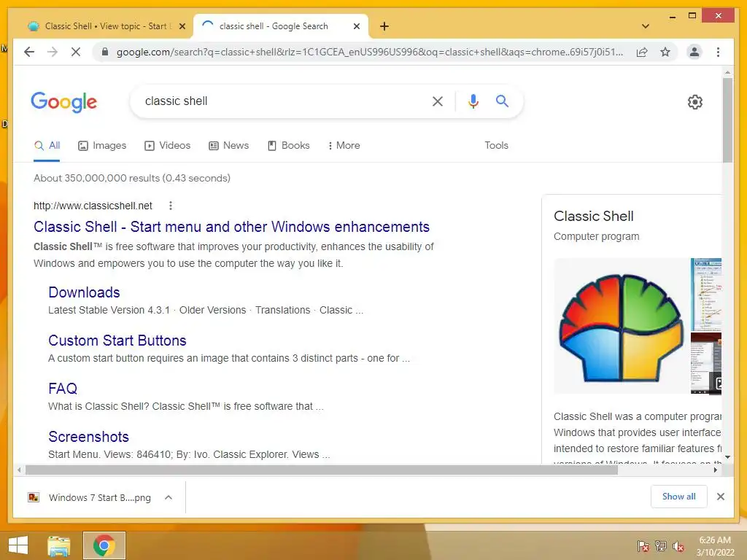Click the Computer program subtitle
The height and width of the screenshot is (560, 747).
pos(597,237)
